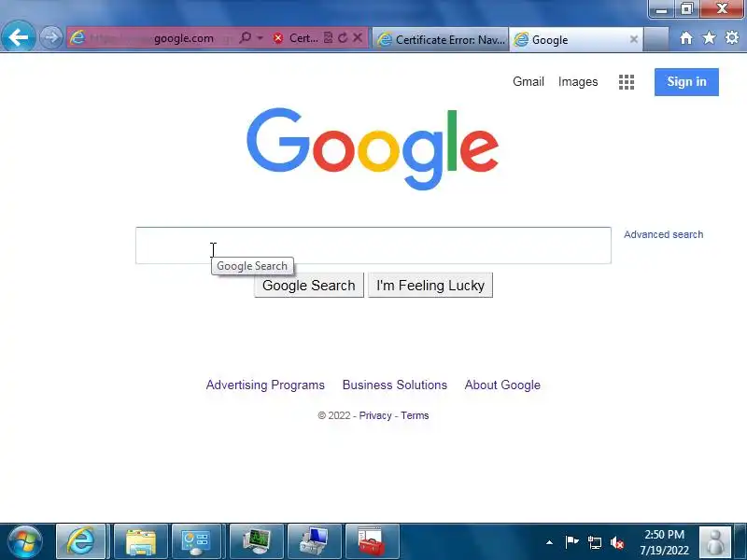Open the Images link
Viewport: 747px width, 560px height.
point(578,82)
